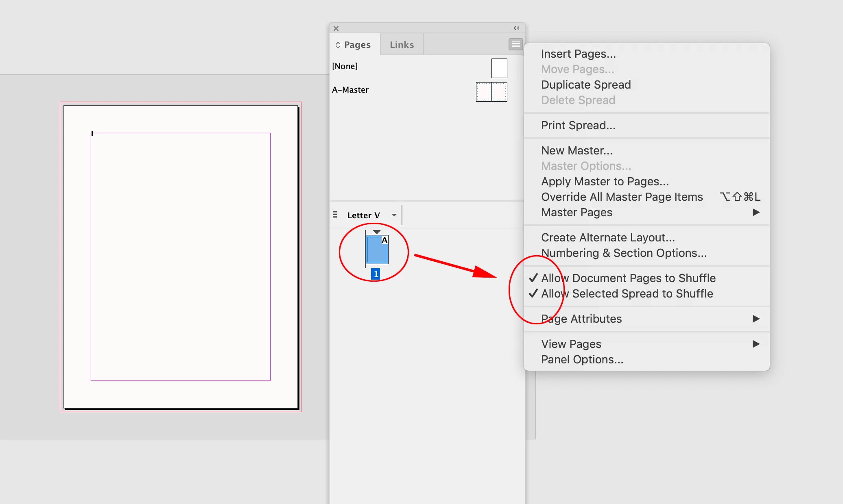Open the Letter V layout dropdown arrow
This screenshot has height=504, width=843.
pos(394,215)
